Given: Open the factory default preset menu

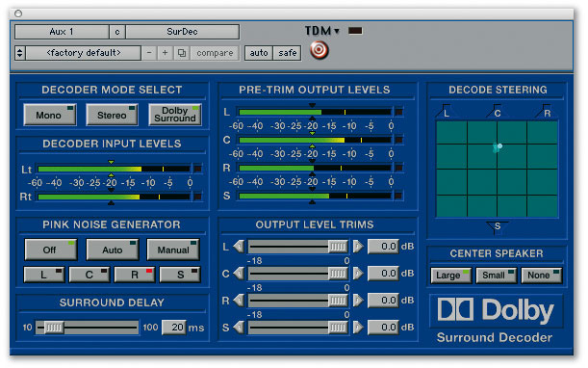Looking at the screenshot, I should point(84,53).
